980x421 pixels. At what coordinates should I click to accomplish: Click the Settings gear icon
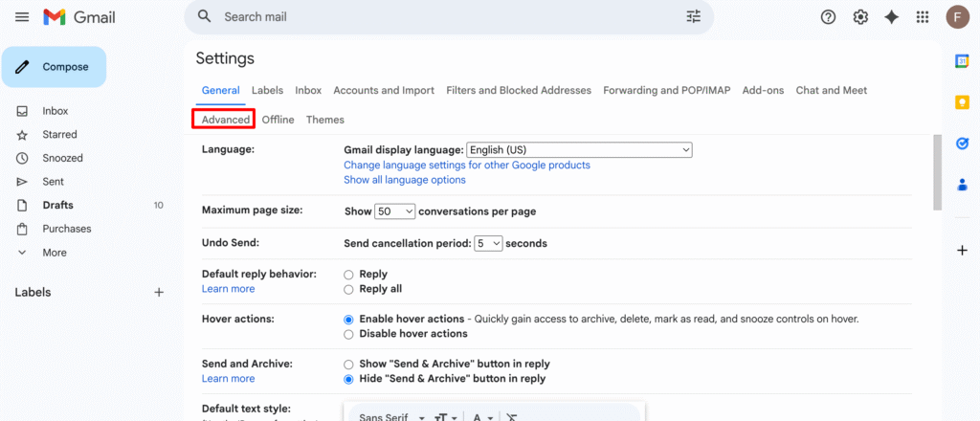point(860,17)
